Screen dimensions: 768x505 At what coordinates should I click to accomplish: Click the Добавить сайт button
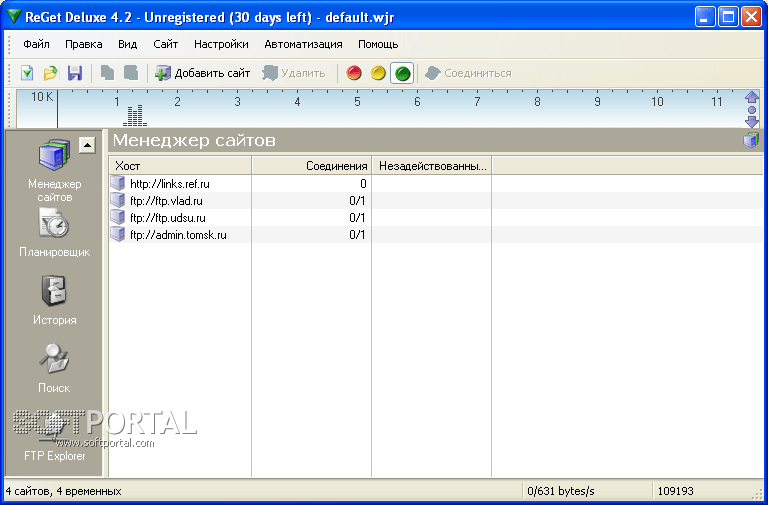pos(202,73)
